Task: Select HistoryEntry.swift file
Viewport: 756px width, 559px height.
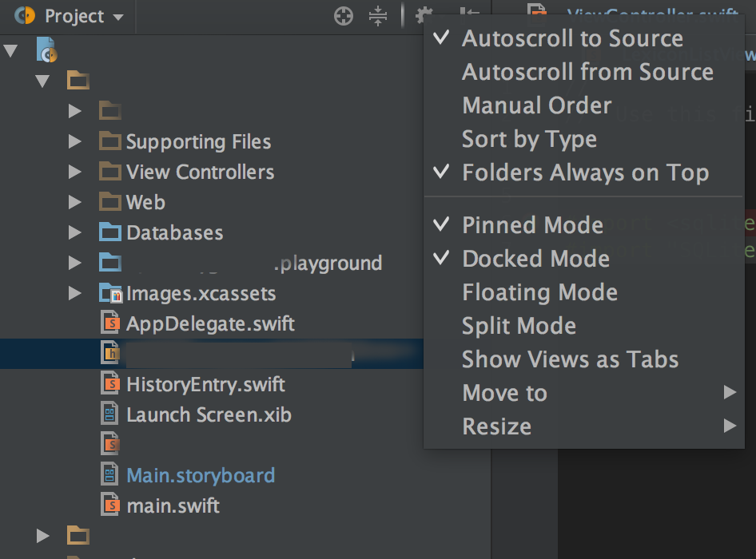Action: [x=205, y=384]
